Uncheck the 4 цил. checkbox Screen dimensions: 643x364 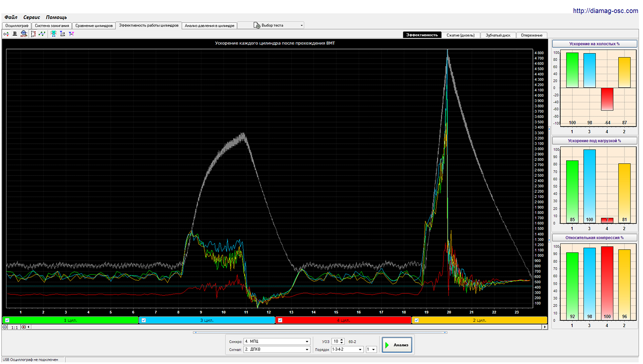(280, 320)
